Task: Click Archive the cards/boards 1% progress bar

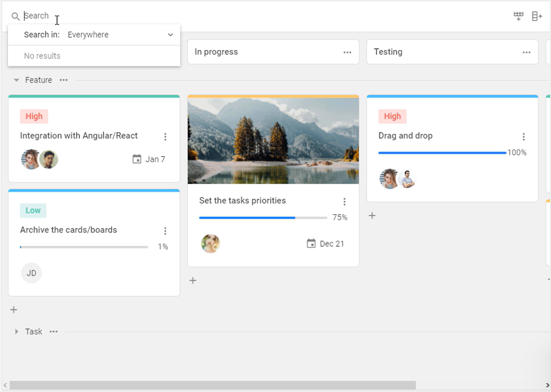Action: click(x=84, y=247)
